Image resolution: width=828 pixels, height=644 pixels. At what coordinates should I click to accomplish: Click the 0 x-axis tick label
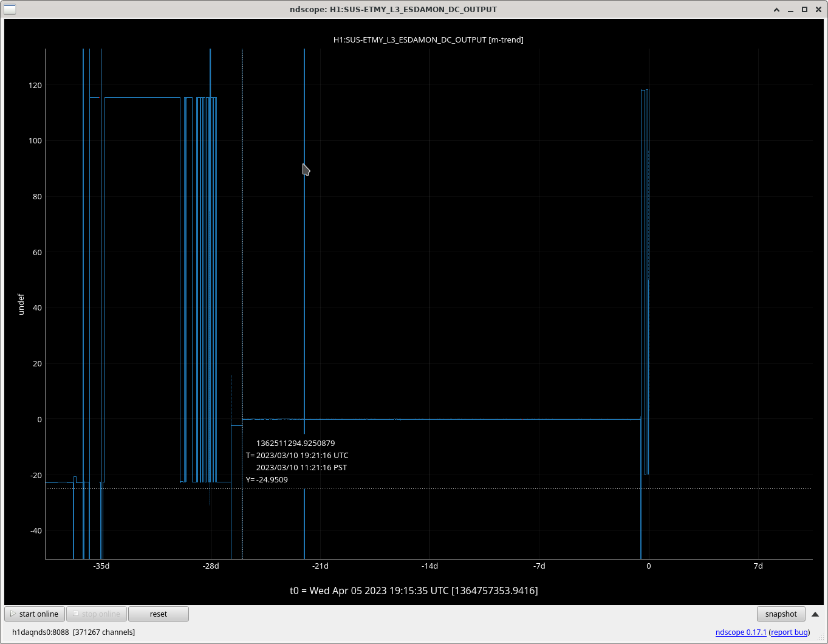click(649, 566)
